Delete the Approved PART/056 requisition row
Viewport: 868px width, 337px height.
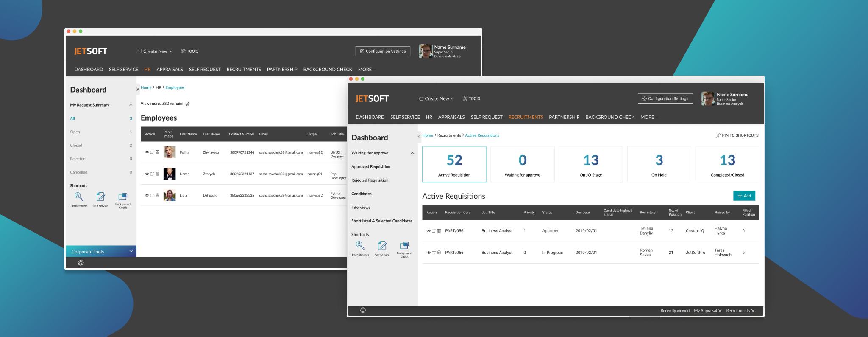(439, 231)
